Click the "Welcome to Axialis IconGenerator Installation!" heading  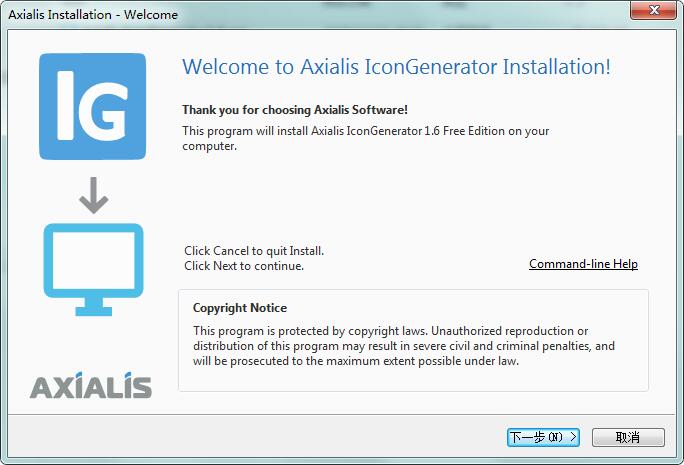[396, 67]
